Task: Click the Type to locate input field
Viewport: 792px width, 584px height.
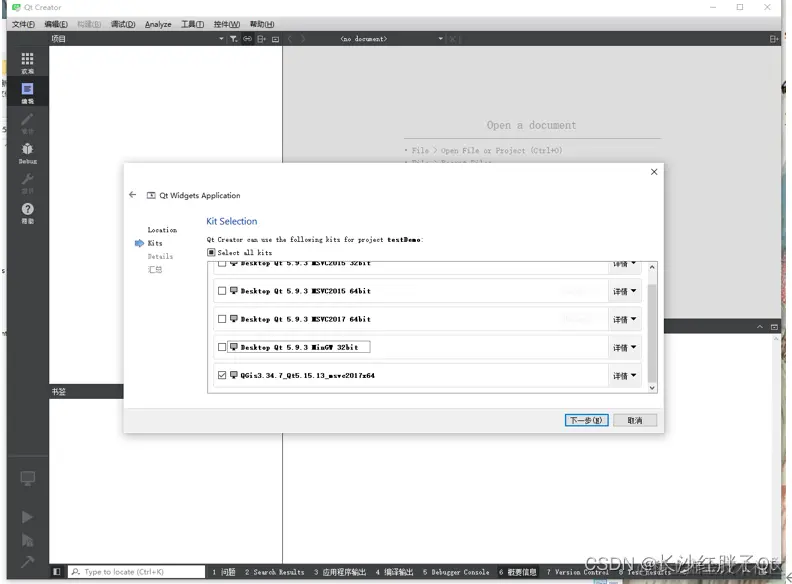Action: point(136,571)
